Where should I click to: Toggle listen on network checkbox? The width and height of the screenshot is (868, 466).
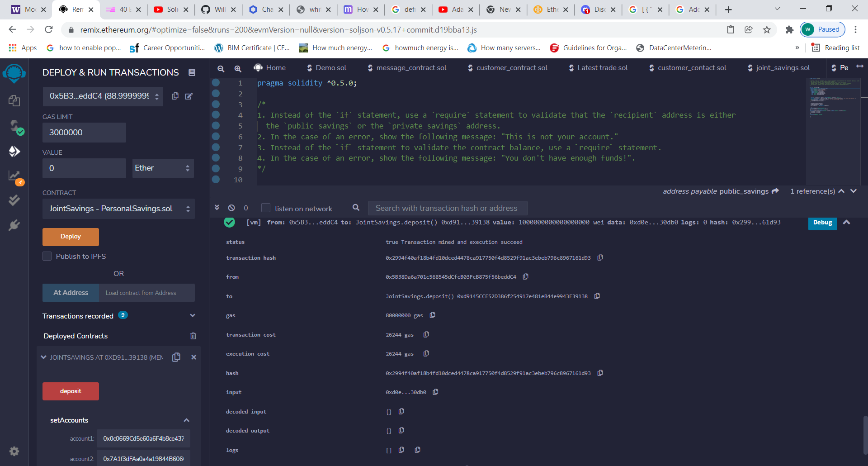click(266, 208)
